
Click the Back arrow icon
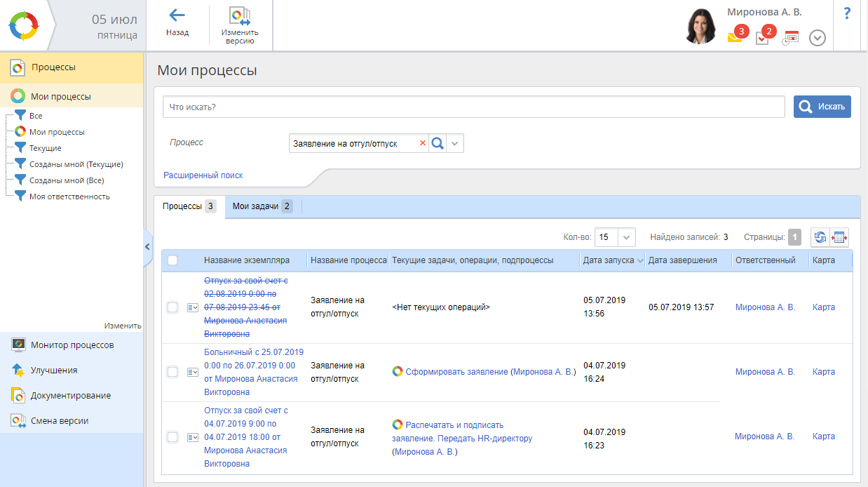[x=177, y=15]
